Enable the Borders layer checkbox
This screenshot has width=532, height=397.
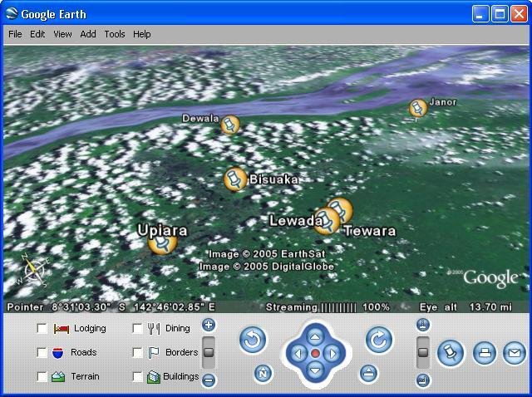(137, 353)
